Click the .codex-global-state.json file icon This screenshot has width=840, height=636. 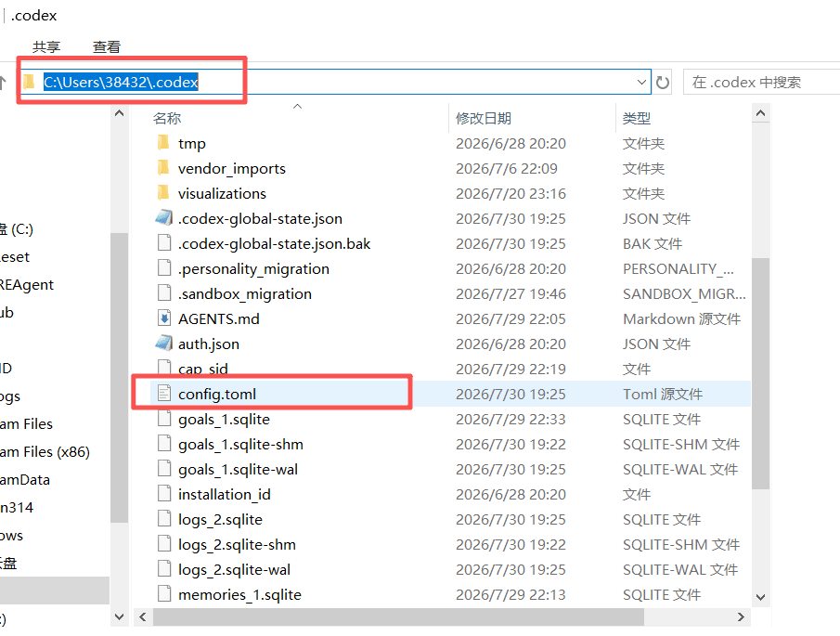pos(164,218)
